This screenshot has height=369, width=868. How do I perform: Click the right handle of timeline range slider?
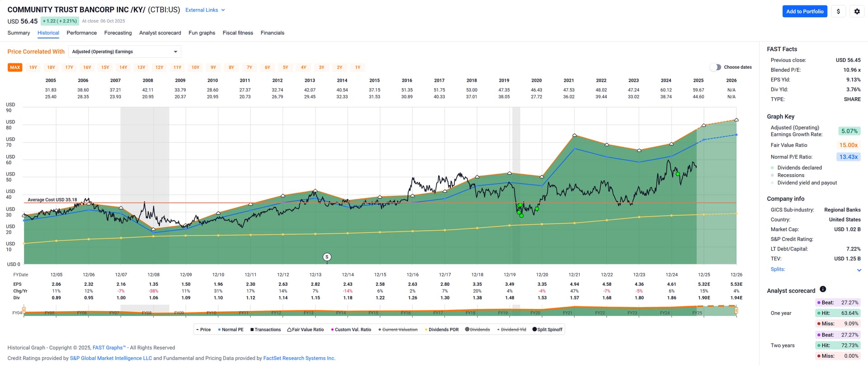pos(736,310)
